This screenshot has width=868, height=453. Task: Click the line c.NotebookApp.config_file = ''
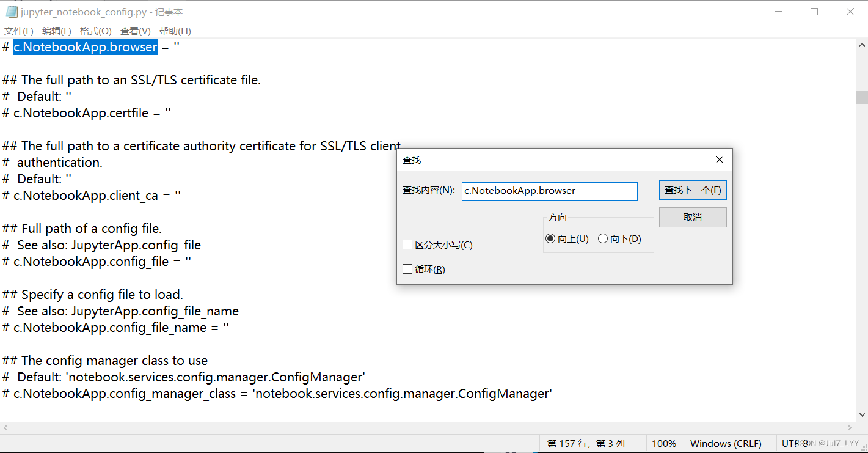click(x=97, y=262)
